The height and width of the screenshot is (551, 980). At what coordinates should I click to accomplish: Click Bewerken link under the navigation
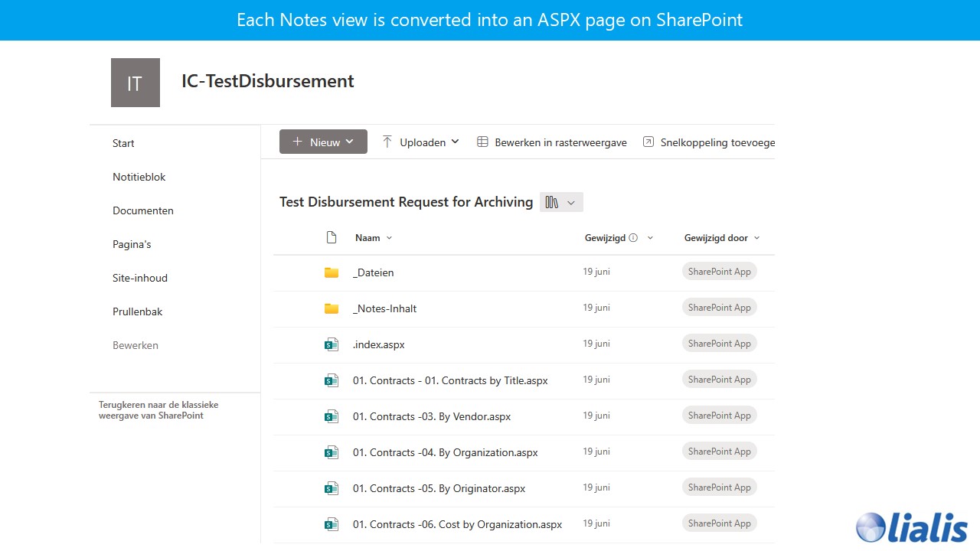pos(136,345)
